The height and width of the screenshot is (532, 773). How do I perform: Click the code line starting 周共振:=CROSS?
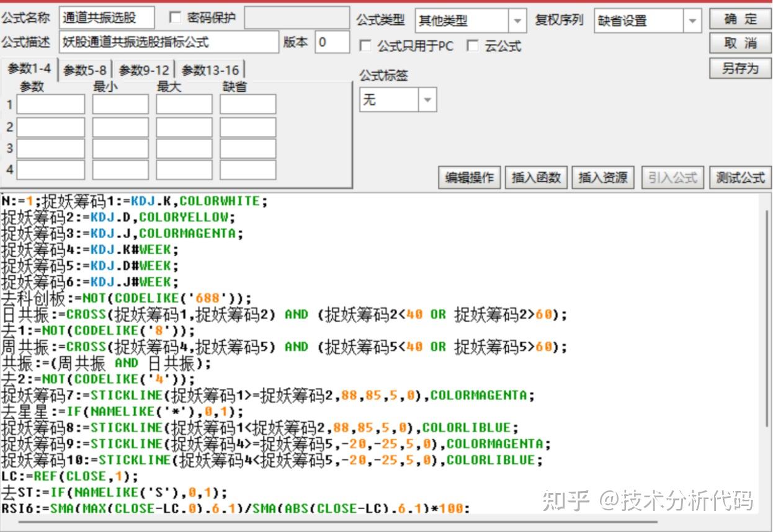[x=284, y=347]
